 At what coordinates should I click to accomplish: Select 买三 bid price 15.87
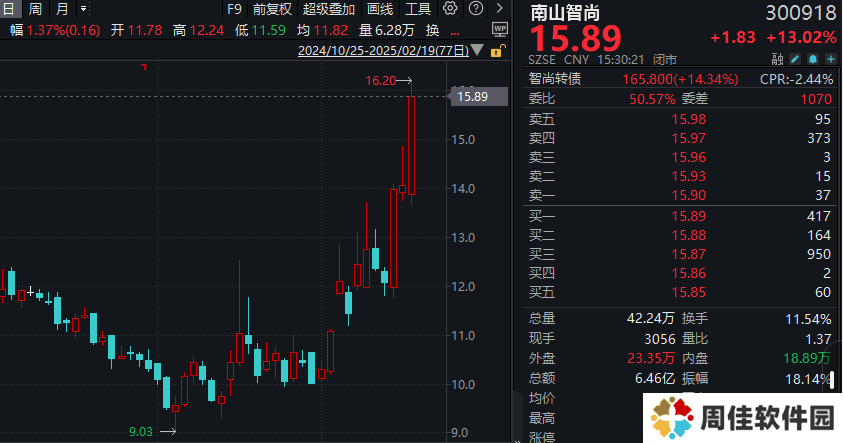[689, 254]
